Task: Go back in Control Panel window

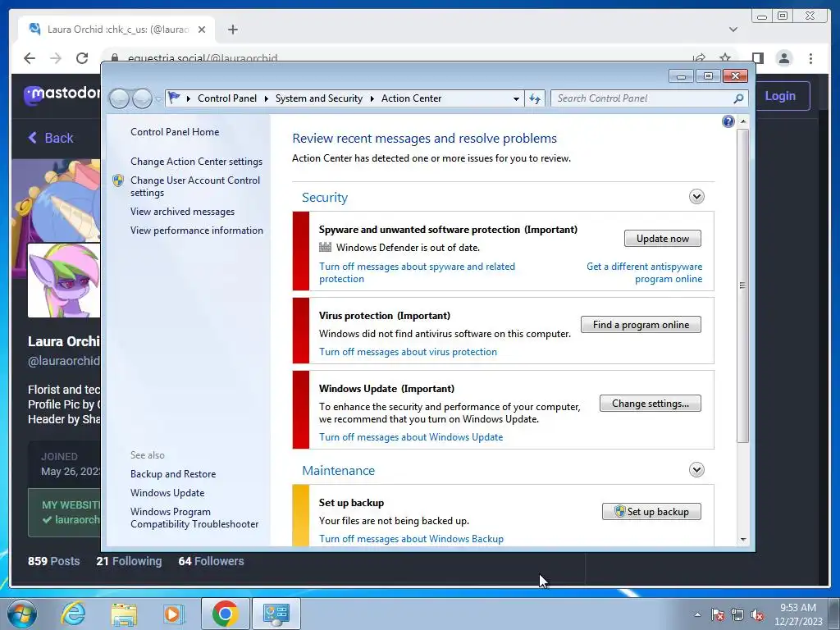Action: [119, 98]
